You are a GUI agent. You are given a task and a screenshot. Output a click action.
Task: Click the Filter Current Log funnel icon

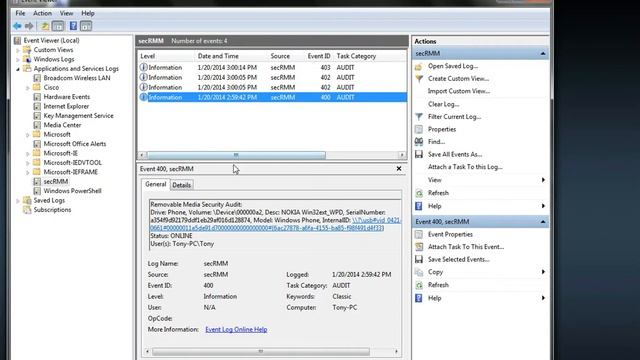(419, 117)
